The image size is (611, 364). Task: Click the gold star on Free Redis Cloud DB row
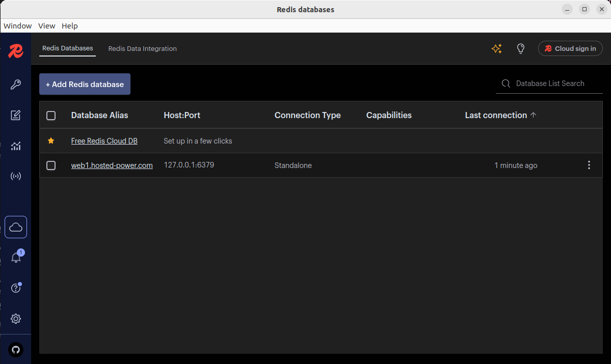51,141
